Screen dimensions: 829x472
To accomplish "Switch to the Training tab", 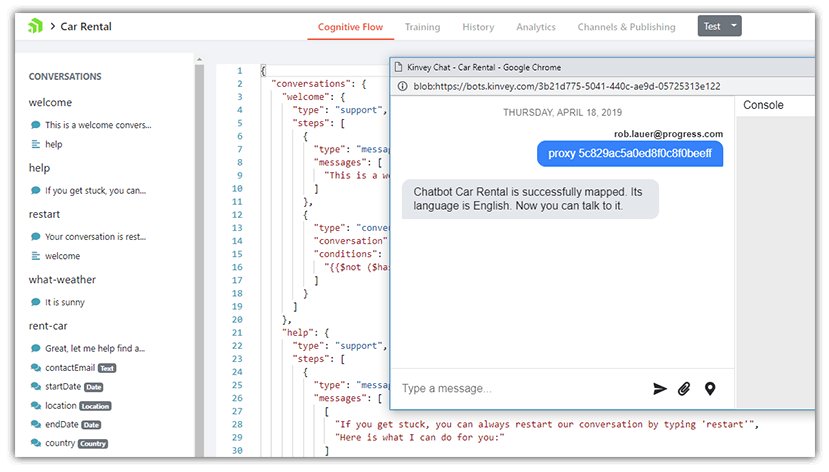I will tap(424, 27).
